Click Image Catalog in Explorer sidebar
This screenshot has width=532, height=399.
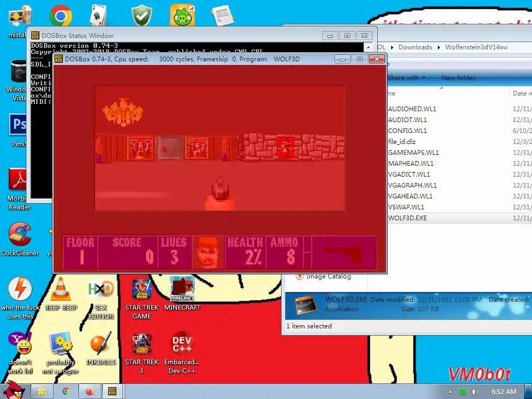click(328, 276)
